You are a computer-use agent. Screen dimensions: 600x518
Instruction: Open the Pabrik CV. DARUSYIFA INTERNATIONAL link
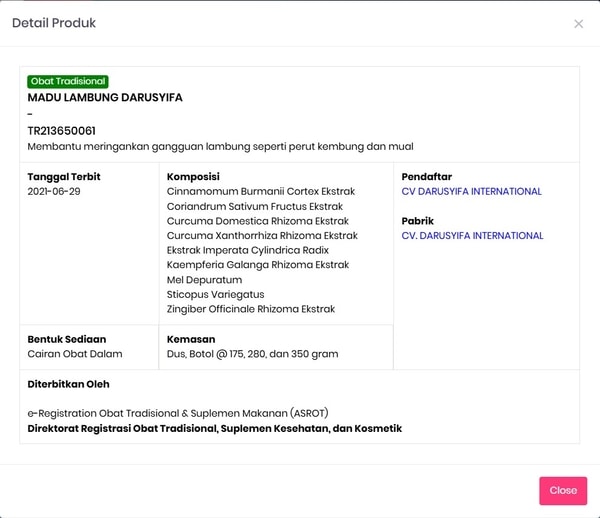(x=472, y=236)
